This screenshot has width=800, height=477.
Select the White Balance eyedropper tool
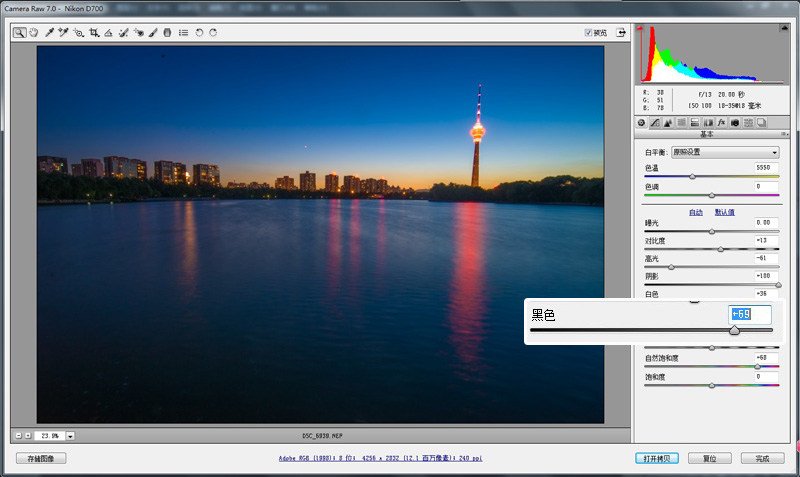pyautogui.click(x=49, y=33)
